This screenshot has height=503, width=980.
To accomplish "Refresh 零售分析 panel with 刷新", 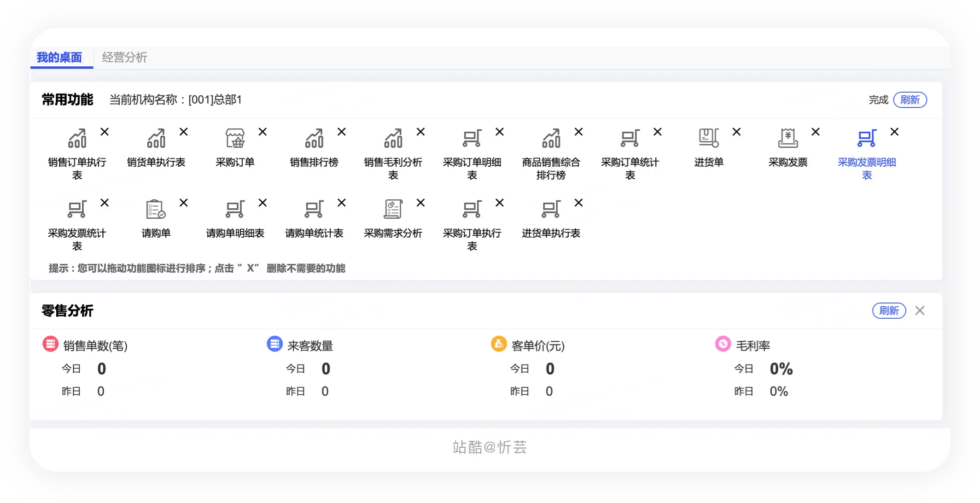I will click(889, 310).
